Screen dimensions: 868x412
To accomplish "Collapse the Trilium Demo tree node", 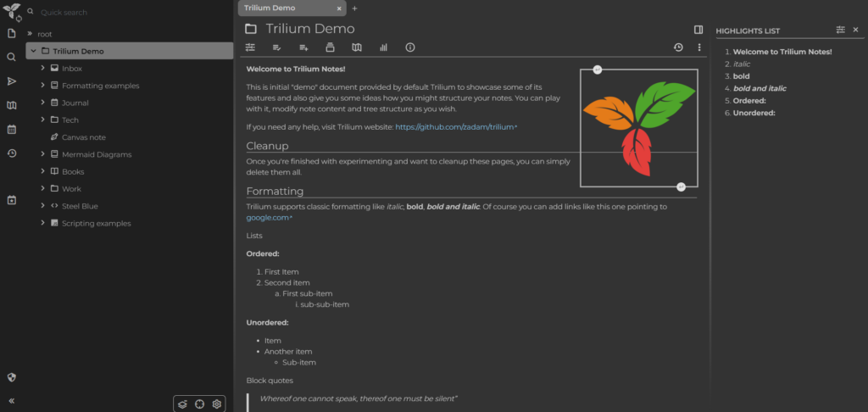I will click(x=33, y=51).
